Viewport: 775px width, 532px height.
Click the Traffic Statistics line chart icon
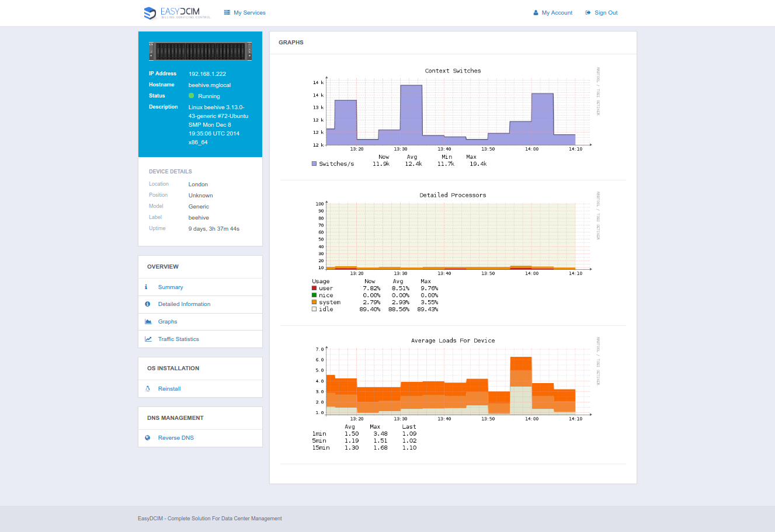point(148,339)
